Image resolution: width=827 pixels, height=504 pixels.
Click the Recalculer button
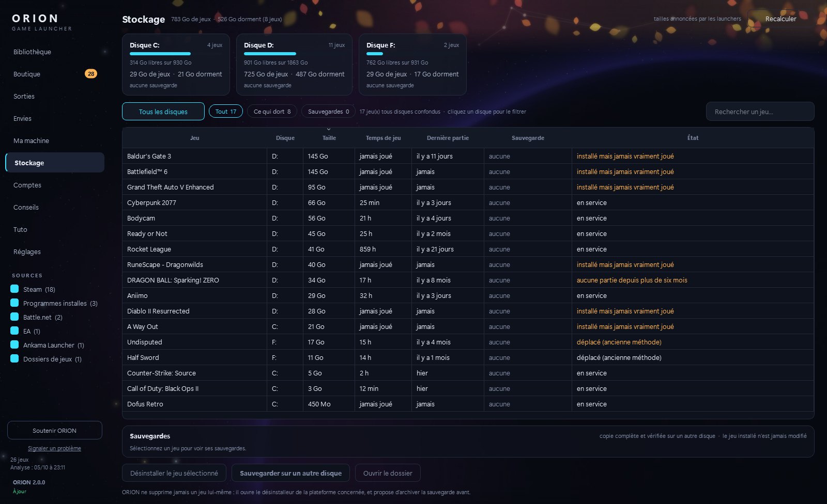pyautogui.click(x=780, y=19)
